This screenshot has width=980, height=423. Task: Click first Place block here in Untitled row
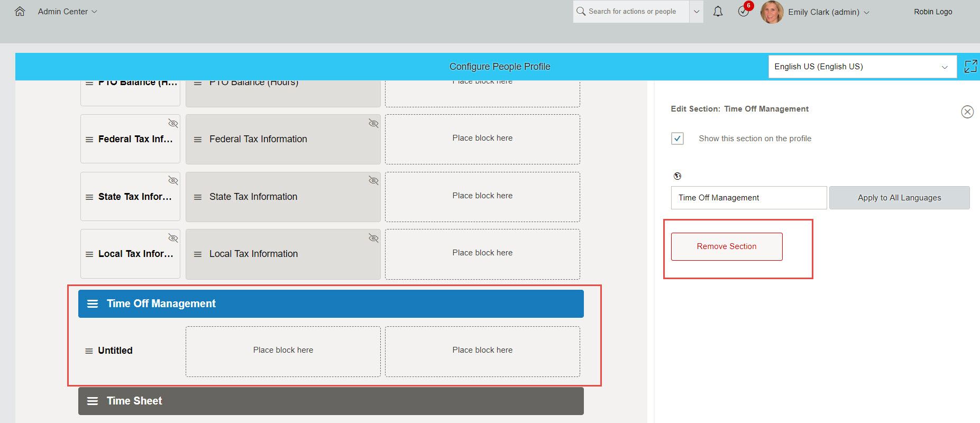coord(283,352)
